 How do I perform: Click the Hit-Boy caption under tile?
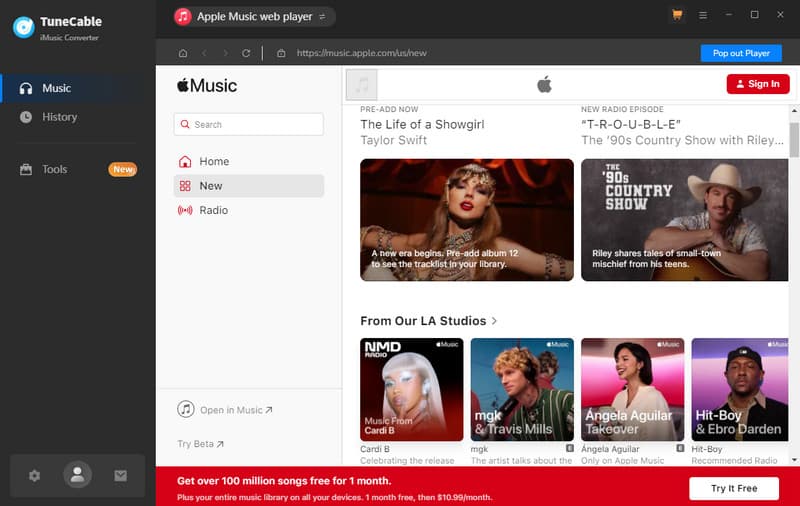(x=706, y=449)
